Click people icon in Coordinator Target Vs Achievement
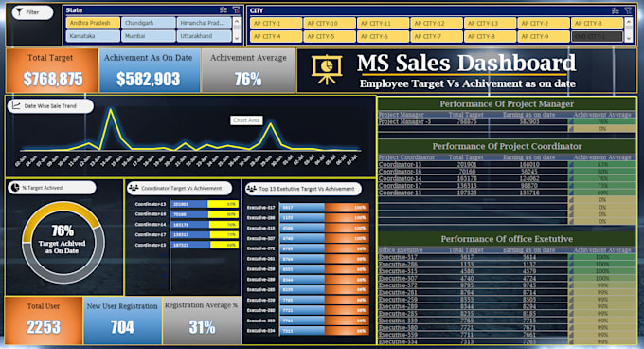The height and width of the screenshot is (349, 644). tap(134, 188)
